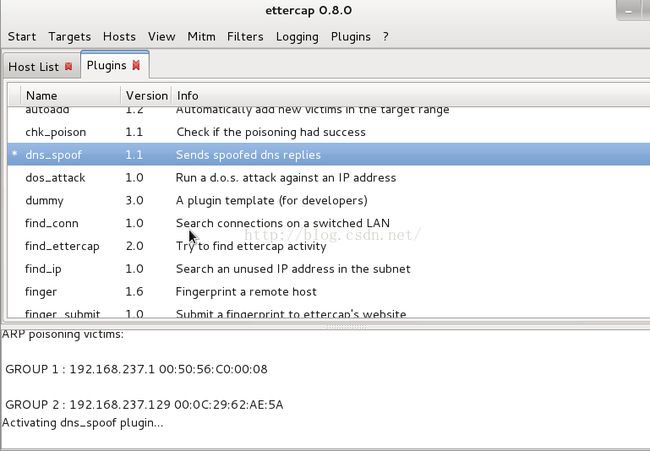Open the Mitm menu
The width and height of the screenshot is (650, 451).
(201, 37)
